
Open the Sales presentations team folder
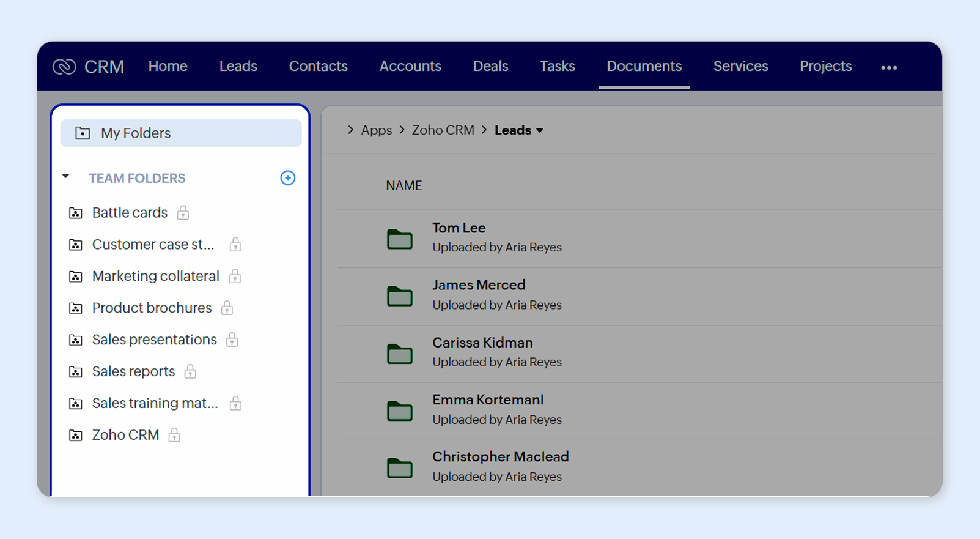[x=154, y=340]
